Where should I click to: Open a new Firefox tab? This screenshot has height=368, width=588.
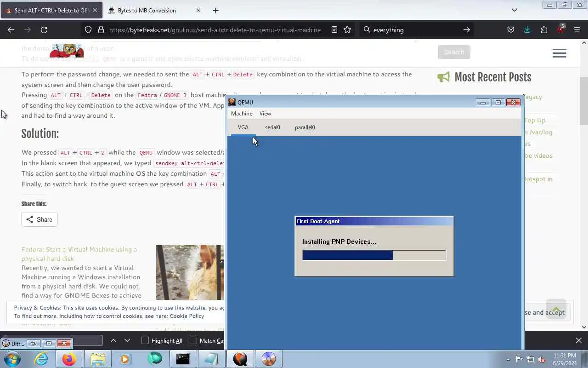pos(215,10)
